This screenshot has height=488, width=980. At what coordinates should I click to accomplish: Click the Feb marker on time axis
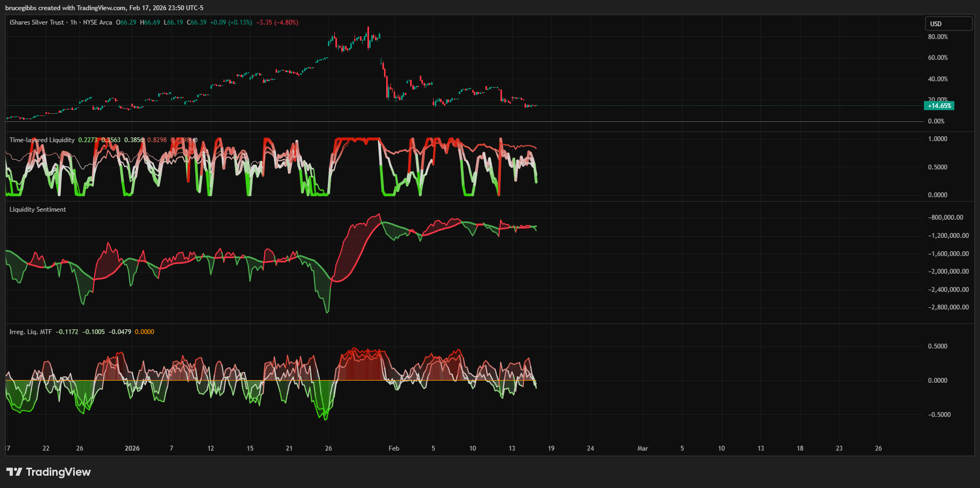(x=394, y=448)
